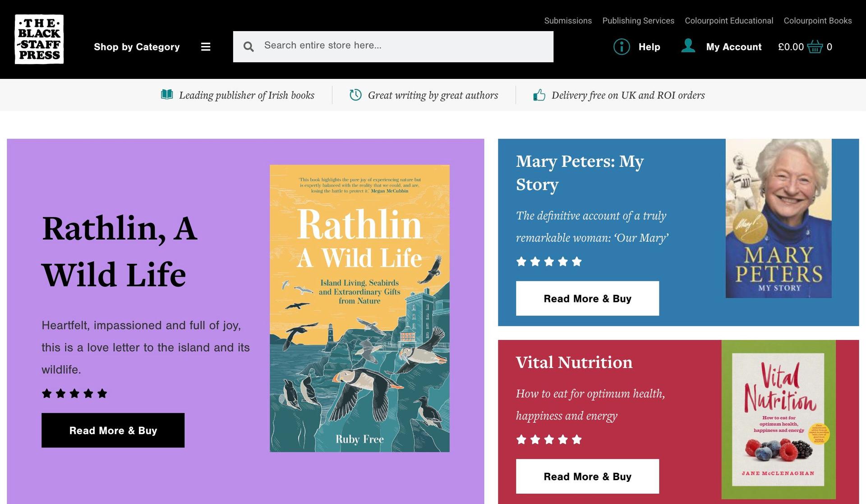
Task: Focus the Search entire store field
Action: click(393, 46)
